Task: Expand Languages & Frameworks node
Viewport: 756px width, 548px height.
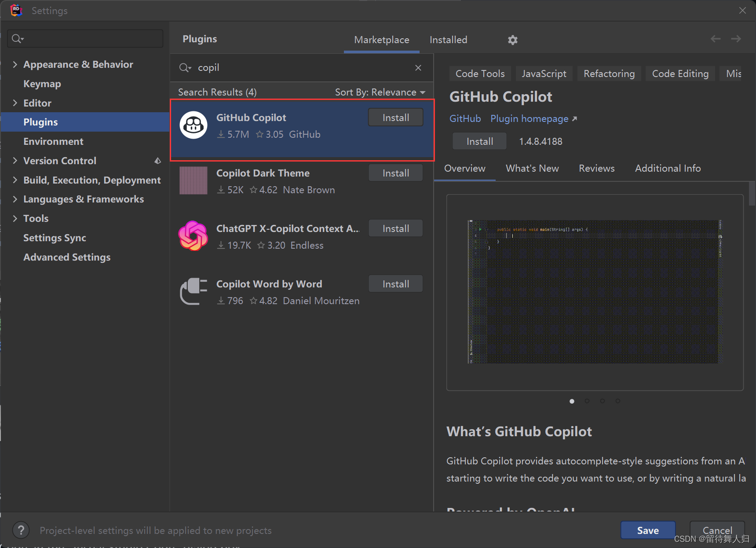Action: (x=15, y=199)
